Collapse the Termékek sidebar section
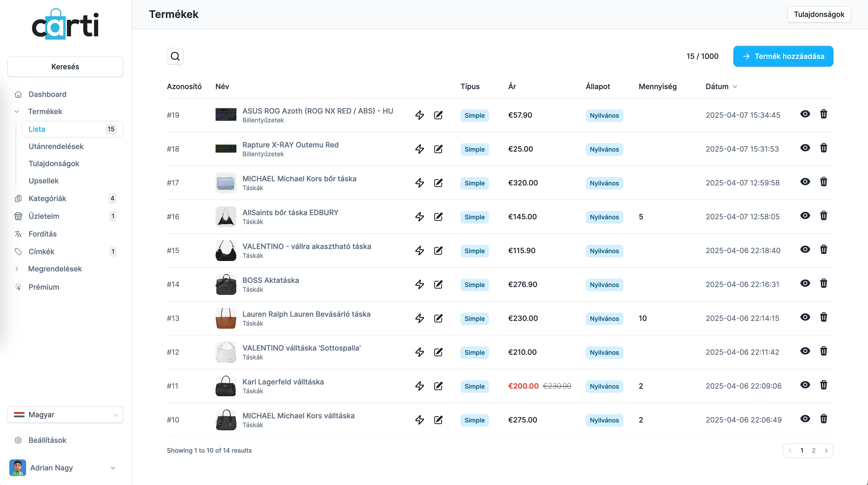This screenshot has width=868, height=485. coord(17,111)
